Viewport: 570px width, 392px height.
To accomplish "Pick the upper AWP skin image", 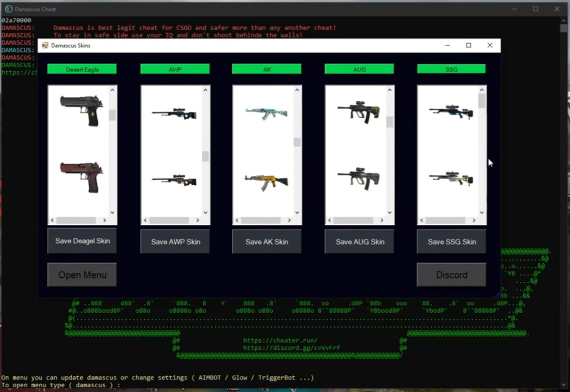I will 174,114.
